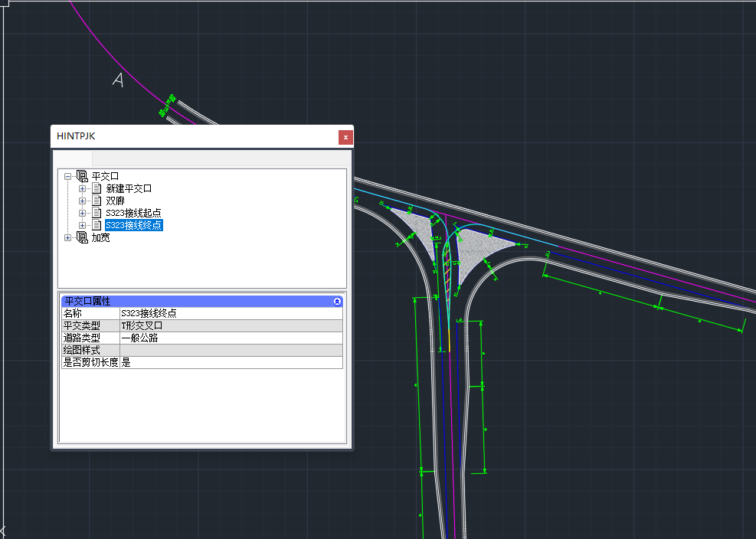Expand the 新建平交口 tree node
This screenshot has height=539, width=756.
(x=82, y=188)
